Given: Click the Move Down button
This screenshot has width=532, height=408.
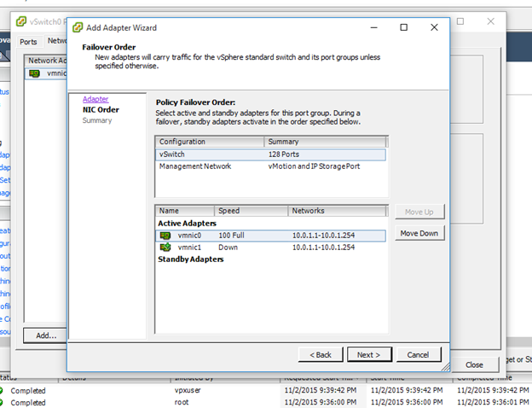Looking at the screenshot, I should tap(419, 233).
